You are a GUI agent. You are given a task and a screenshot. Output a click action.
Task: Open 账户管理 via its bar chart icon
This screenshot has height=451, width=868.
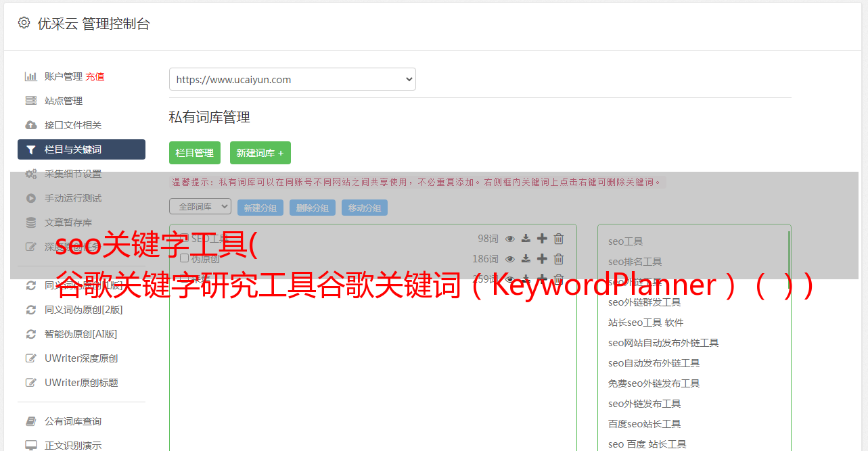click(30, 76)
